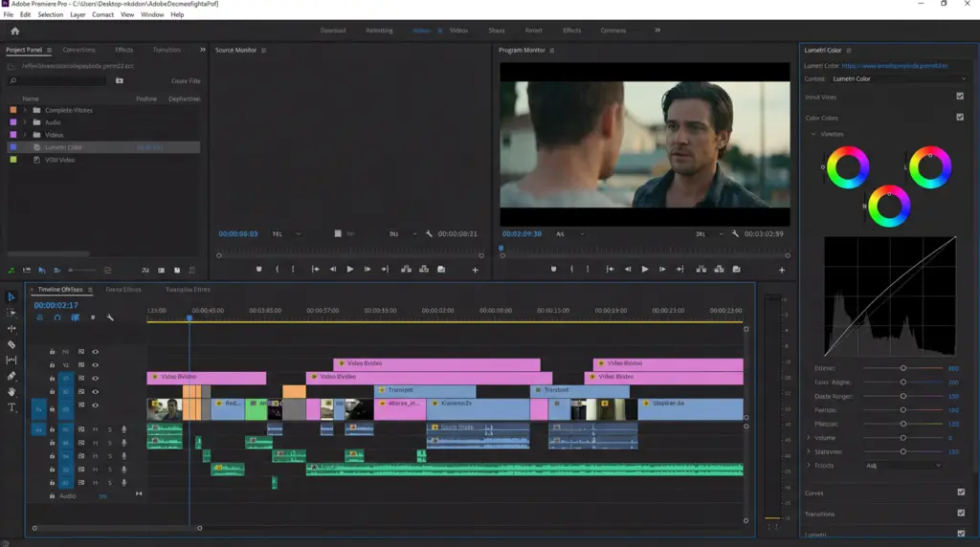Open Lumetri Color hyperlink

pos(895,66)
